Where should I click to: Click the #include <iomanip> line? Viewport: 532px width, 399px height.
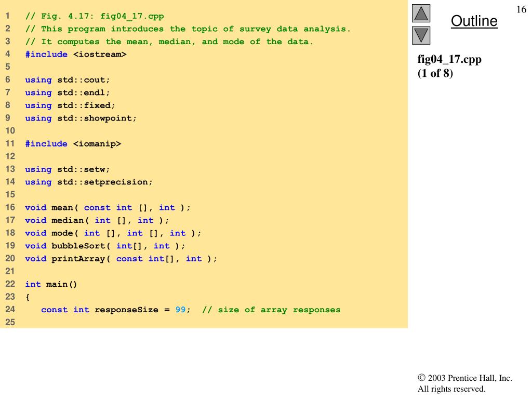[x=73, y=143]
